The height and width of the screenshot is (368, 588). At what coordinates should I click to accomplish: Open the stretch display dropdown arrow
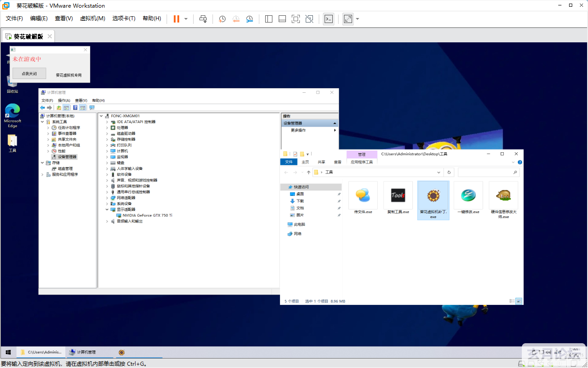point(357,19)
